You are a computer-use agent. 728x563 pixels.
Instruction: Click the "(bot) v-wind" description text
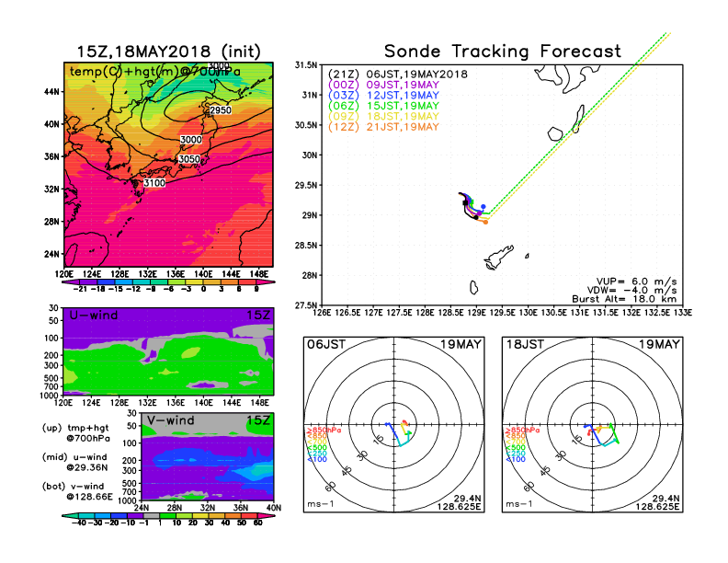click(73, 487)
